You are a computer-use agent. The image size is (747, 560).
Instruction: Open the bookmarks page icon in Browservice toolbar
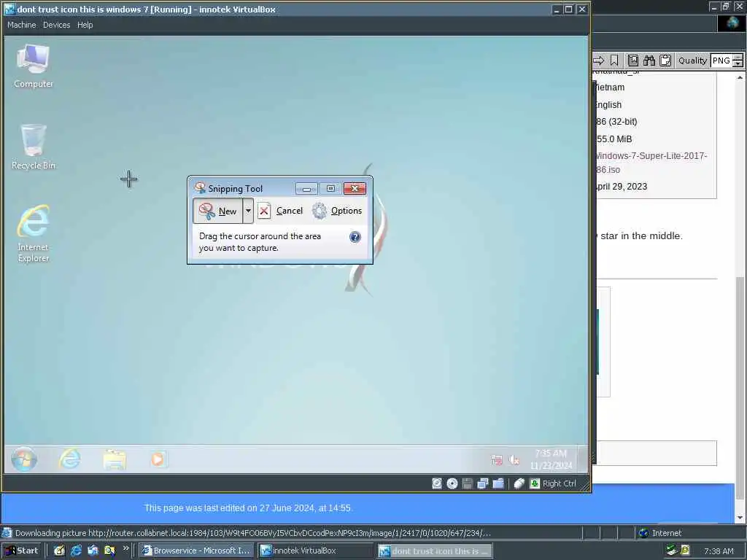(x=632, y=61)
